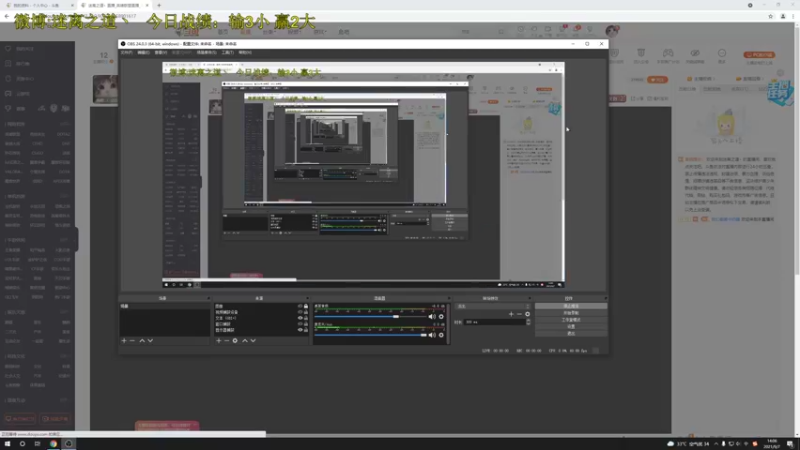The height and width of the screenshot is (450, 800).
Task: Bookmark this page with the star icon in Chrome
Action: [x=770, y=16]
